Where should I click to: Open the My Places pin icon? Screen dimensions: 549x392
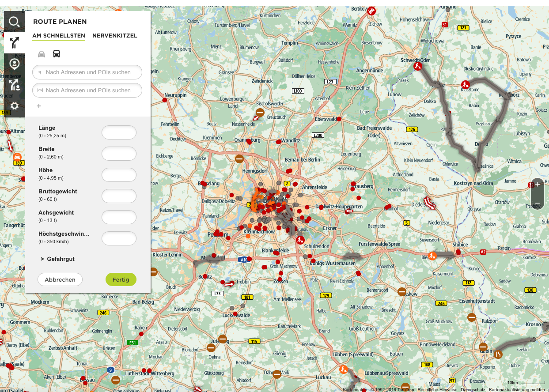click(x=15, y=64)
